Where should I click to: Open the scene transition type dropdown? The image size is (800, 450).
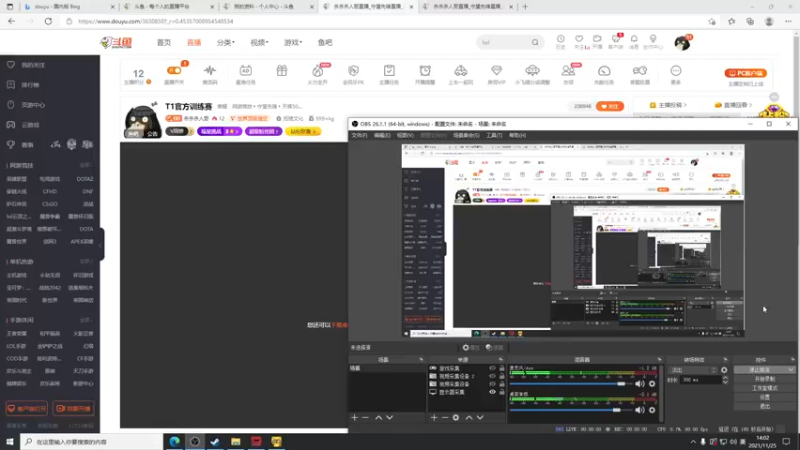pyautogui.click(x=693, y=370)
